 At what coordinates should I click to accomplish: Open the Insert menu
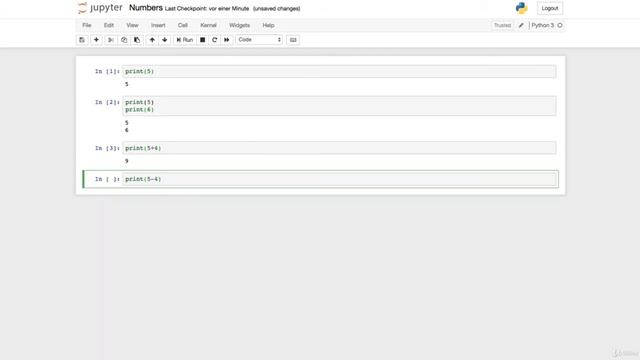point(158,25)
